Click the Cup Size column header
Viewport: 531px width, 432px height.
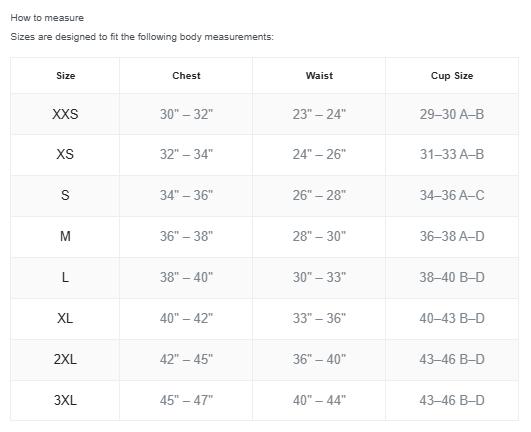click(x=452, y=75)
